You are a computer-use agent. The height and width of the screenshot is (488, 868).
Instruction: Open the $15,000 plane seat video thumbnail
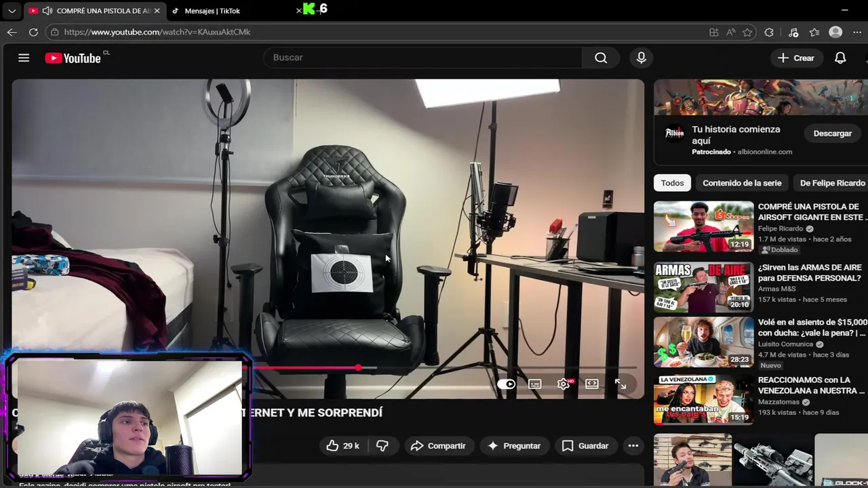(x=703, y=342)
